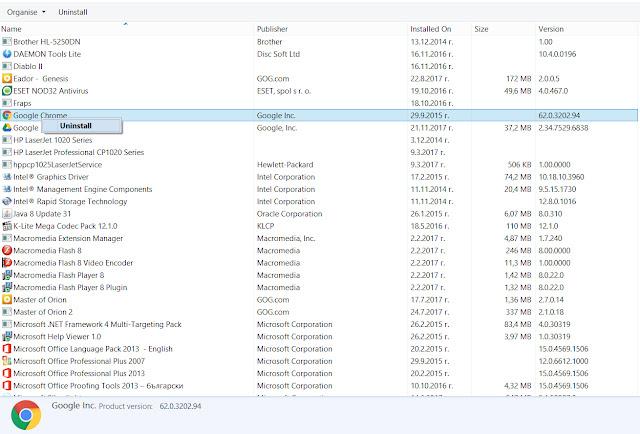Click the Macromedia, Inc. publisher cell
Screen dimensions: 640x434
(x=286, y=238)
